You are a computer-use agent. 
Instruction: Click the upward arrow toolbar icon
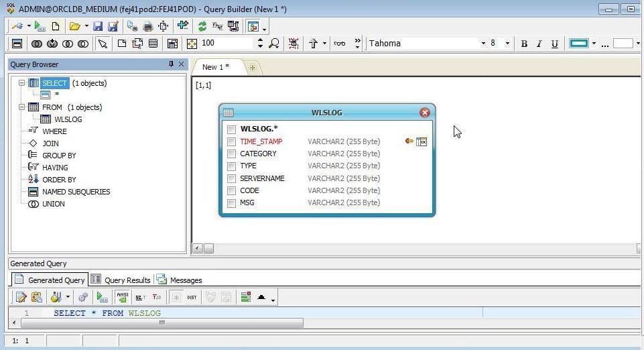pos(313,43)
